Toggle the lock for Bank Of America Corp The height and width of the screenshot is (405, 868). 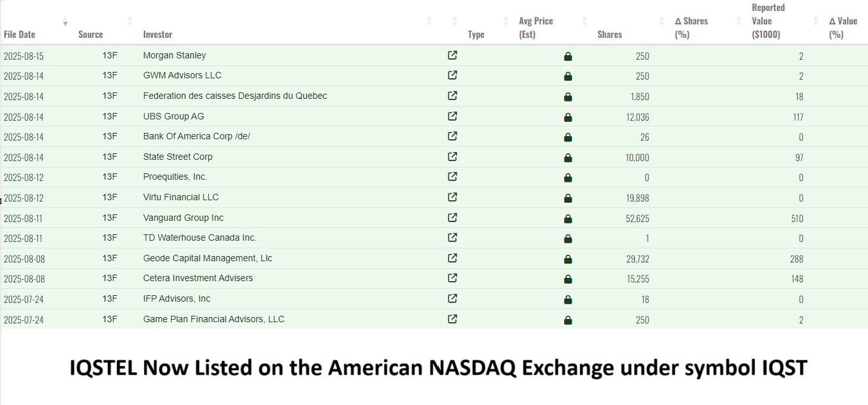point(568,137)
